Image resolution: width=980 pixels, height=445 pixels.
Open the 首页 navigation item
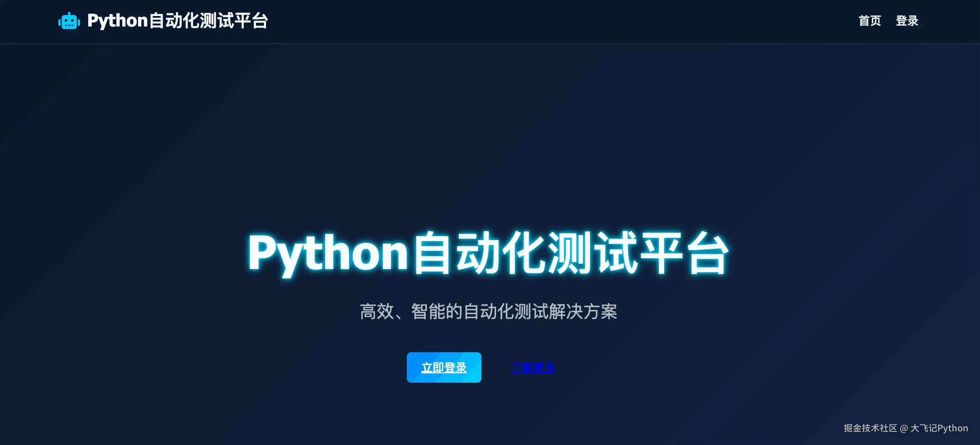[870, 20]
